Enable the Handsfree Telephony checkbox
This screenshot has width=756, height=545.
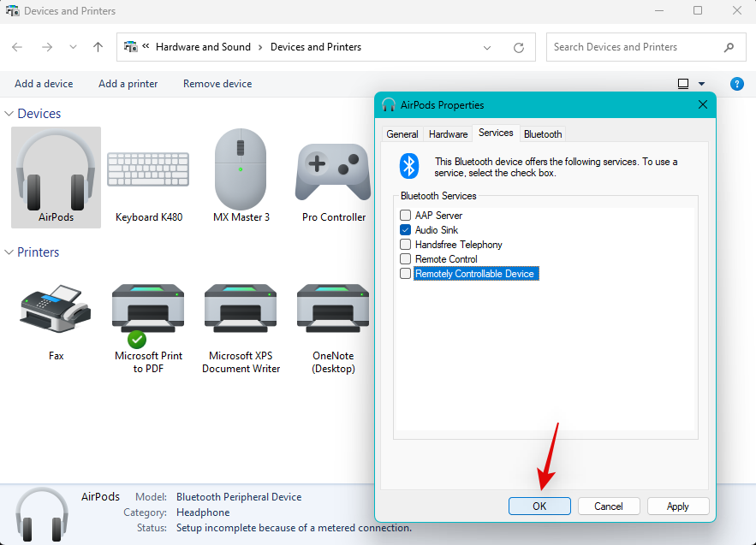406,245
